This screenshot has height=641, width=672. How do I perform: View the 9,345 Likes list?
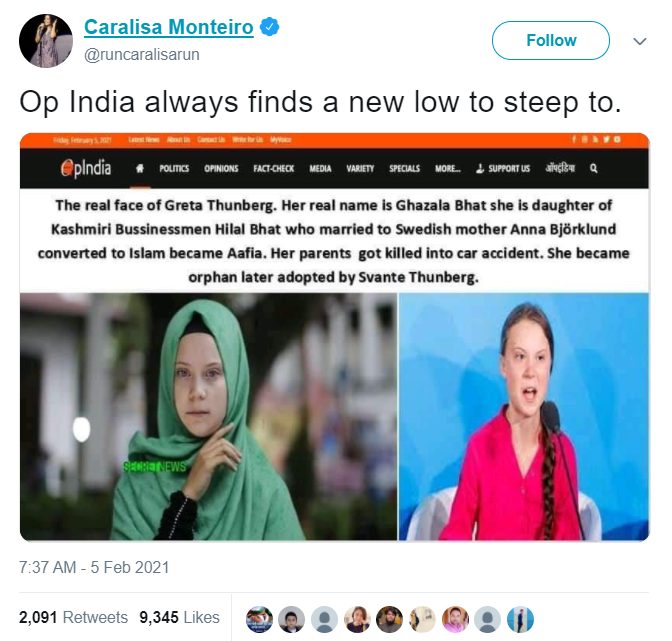(x=179, y=617)
